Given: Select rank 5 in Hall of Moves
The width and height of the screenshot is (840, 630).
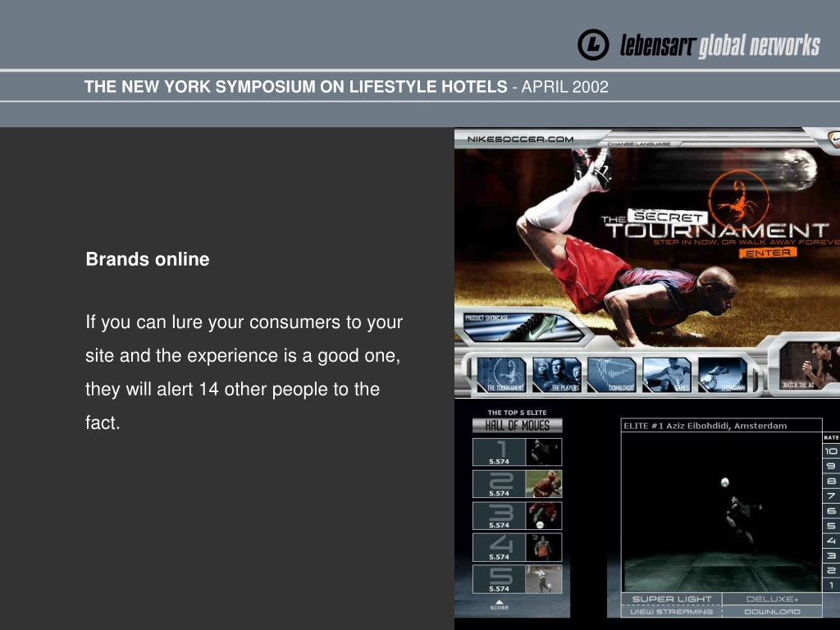Looking at the screenshot, I should [x=517, y=579].
